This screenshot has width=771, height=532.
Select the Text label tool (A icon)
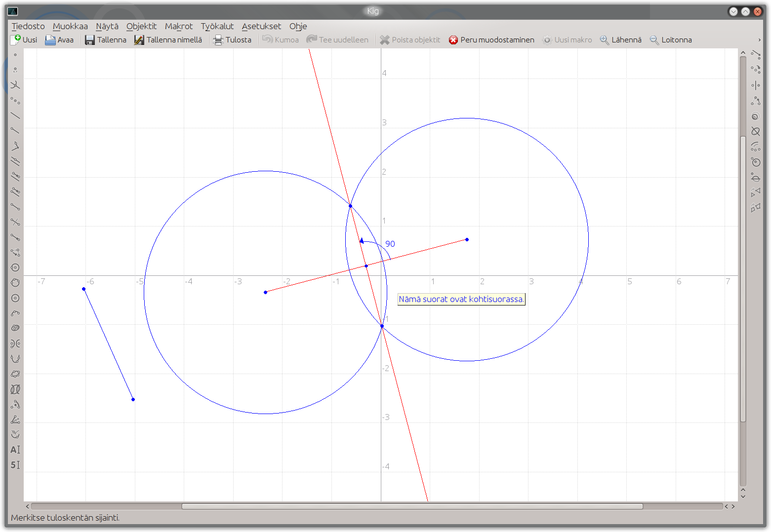(15, 450)
